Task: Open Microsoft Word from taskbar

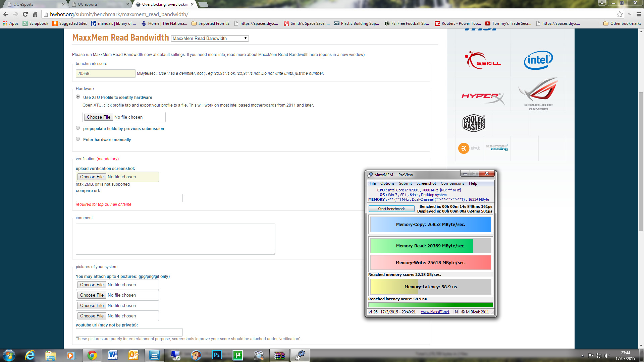Action: pyautogui.click(x=113, y=355)
